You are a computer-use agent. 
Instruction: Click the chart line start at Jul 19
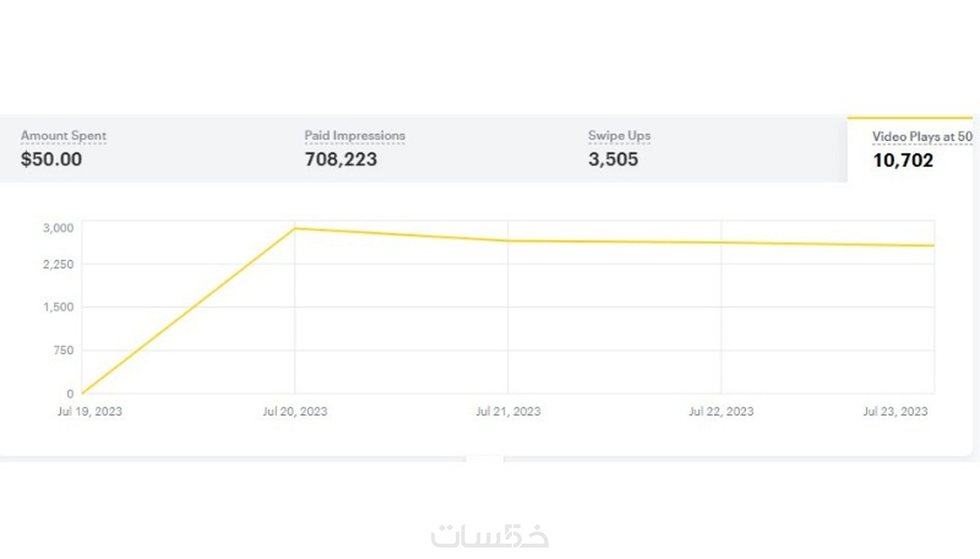[x=83, y=393]
